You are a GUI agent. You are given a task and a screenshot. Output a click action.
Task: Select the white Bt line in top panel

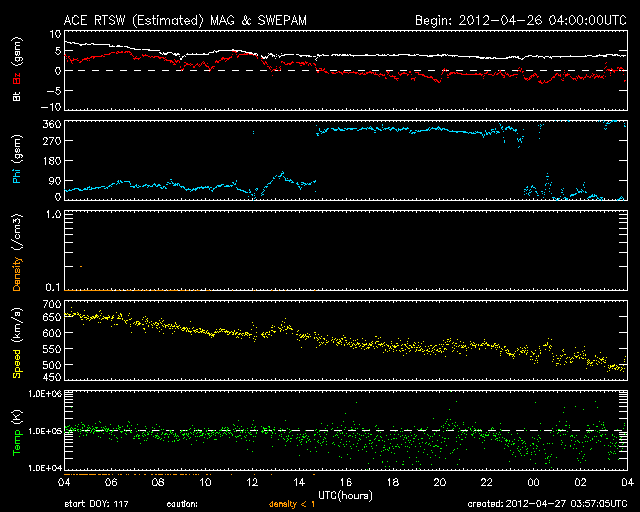[x=400, y=55]
